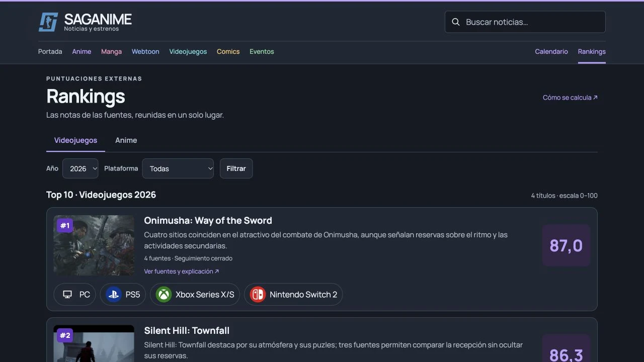Open the Onimusha: Way of the Sword title
The image size is (644, 362).
208,221
